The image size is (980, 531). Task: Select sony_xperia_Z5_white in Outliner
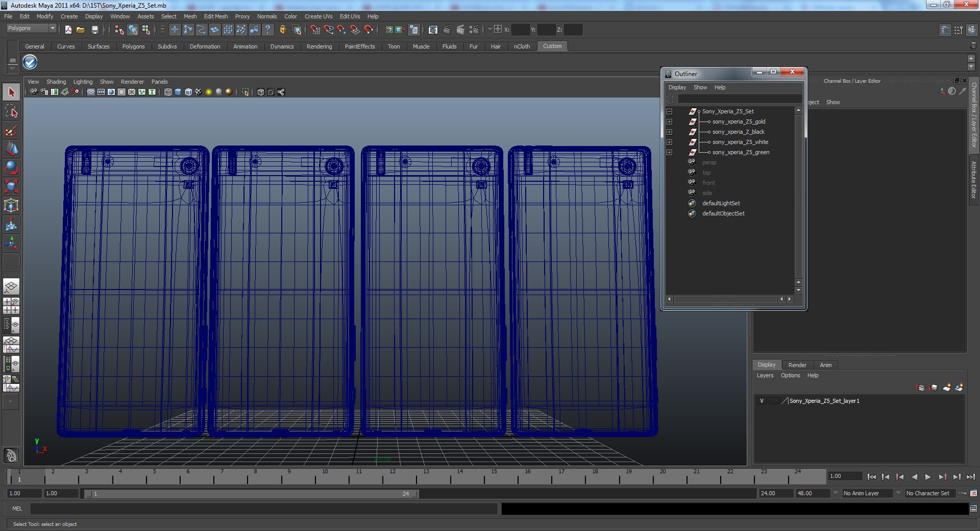pyautogui.click(x=740, y=142)
